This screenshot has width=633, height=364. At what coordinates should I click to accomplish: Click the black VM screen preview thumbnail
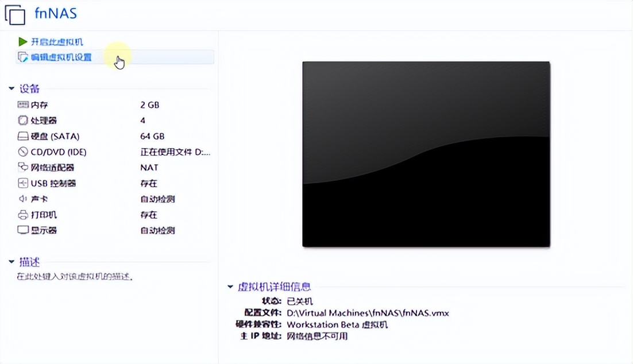click(426, 154)
